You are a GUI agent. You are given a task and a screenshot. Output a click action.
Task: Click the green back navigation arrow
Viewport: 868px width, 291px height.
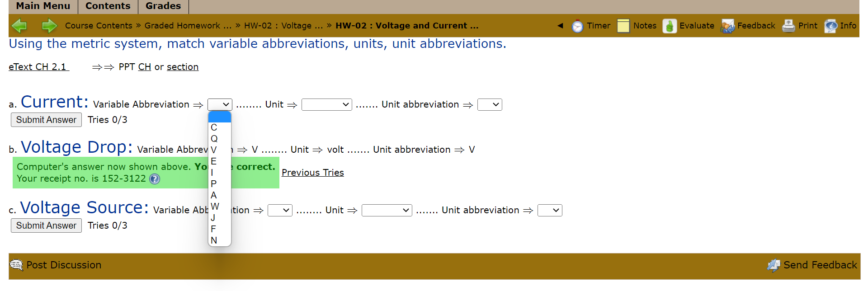19,26
